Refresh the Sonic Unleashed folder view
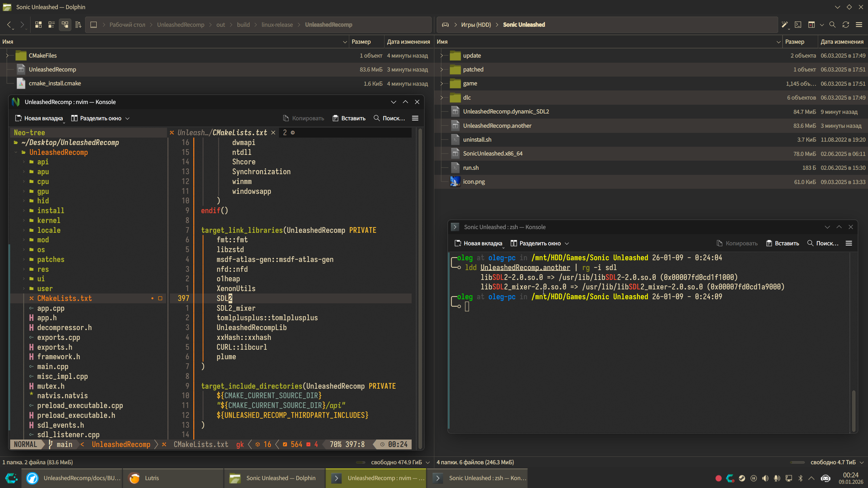868x488 pixels. click(846, 25)
